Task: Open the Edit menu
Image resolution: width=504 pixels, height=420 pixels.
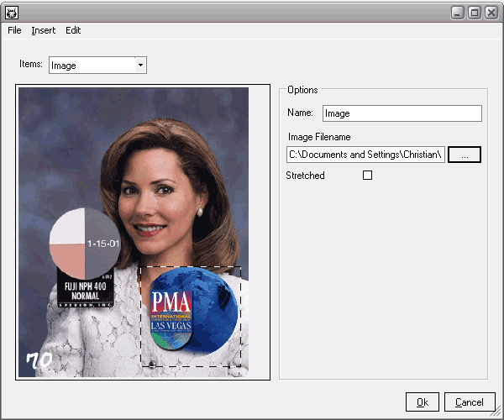Action: (73, 30)
